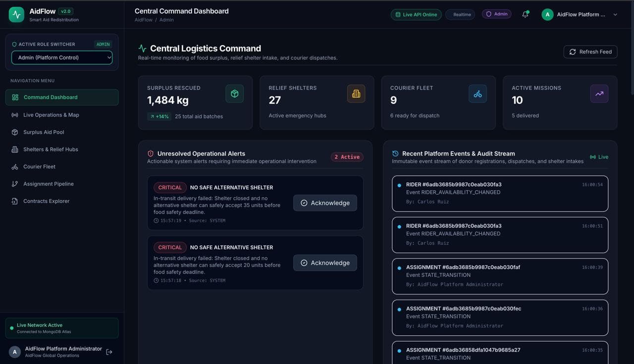
Task: Click the Assignment Pipeline branch icon
Action: pyautogui.click(x=15, y=184)
